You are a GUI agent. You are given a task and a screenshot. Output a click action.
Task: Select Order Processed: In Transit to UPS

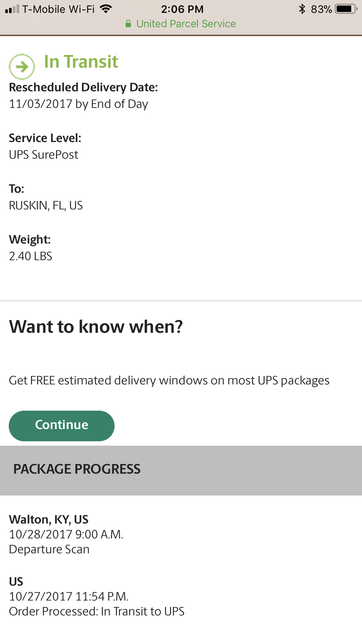coord(97,611)
